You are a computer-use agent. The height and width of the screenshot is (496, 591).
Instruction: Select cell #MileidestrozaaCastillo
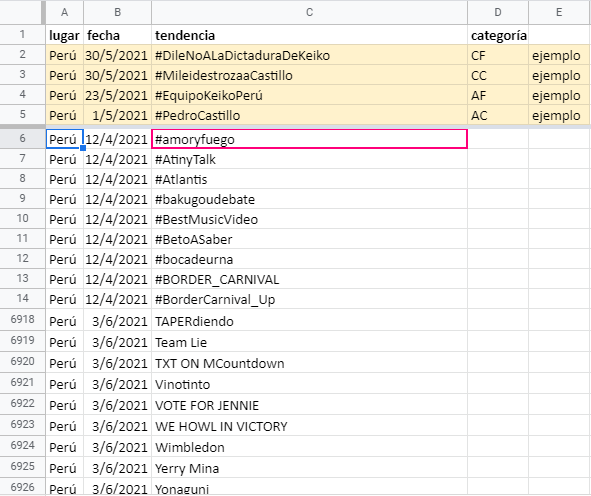pyautogui.click(x=309, y=75)
